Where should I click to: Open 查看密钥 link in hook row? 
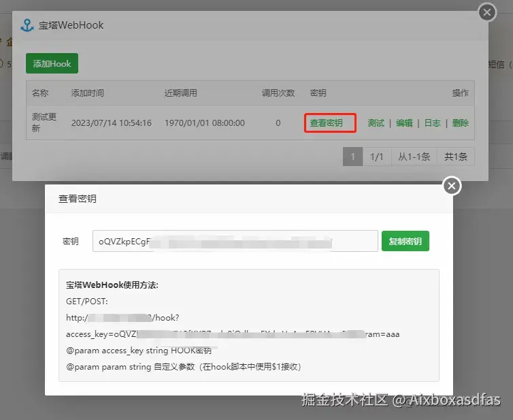point(326,123)
